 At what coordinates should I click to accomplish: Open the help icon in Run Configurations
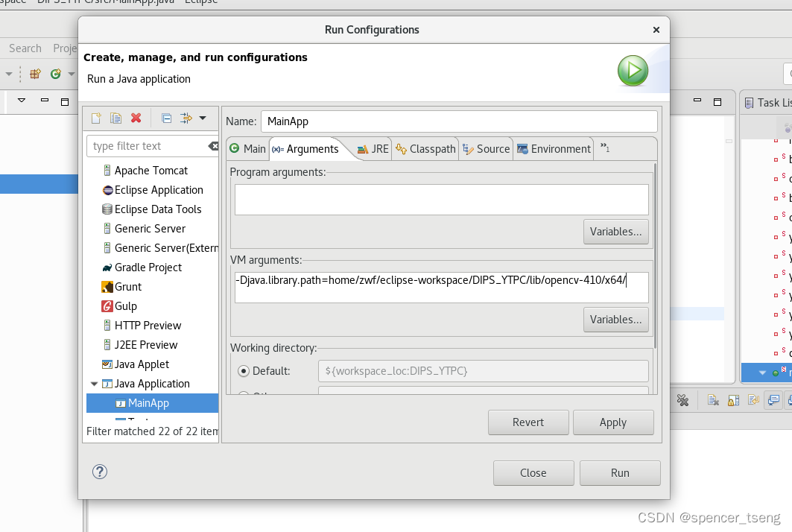(x=99, y=472)
